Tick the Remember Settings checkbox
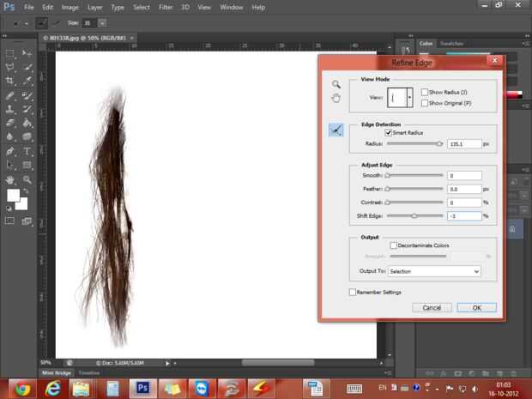The width and height of the screenshot is (532, 399). tap(353, 292)
